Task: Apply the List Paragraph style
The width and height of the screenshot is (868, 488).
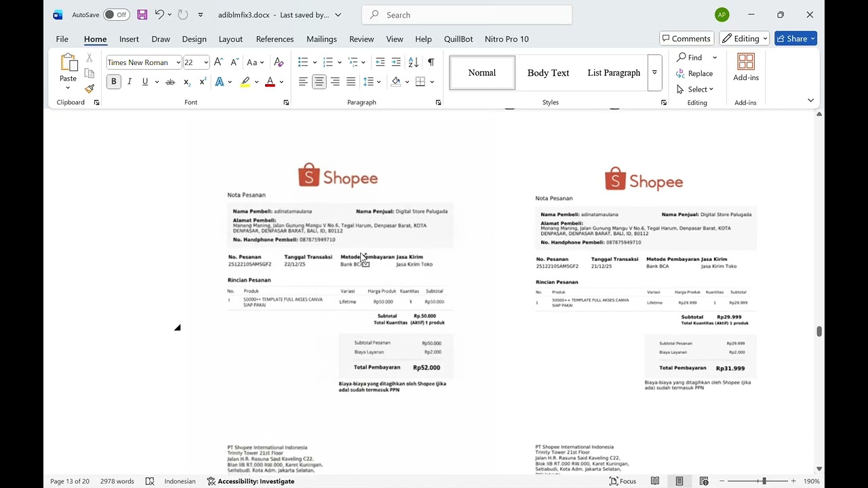Action: coord(614,73)
